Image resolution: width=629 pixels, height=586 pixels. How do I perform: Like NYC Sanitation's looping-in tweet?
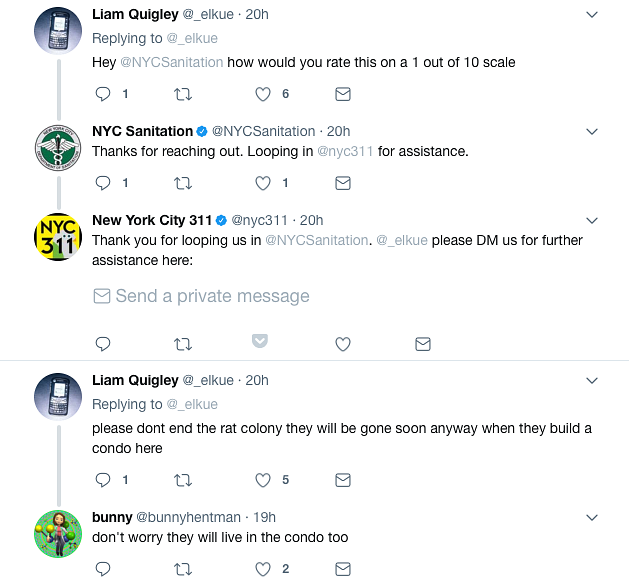(x=263, y=183)
